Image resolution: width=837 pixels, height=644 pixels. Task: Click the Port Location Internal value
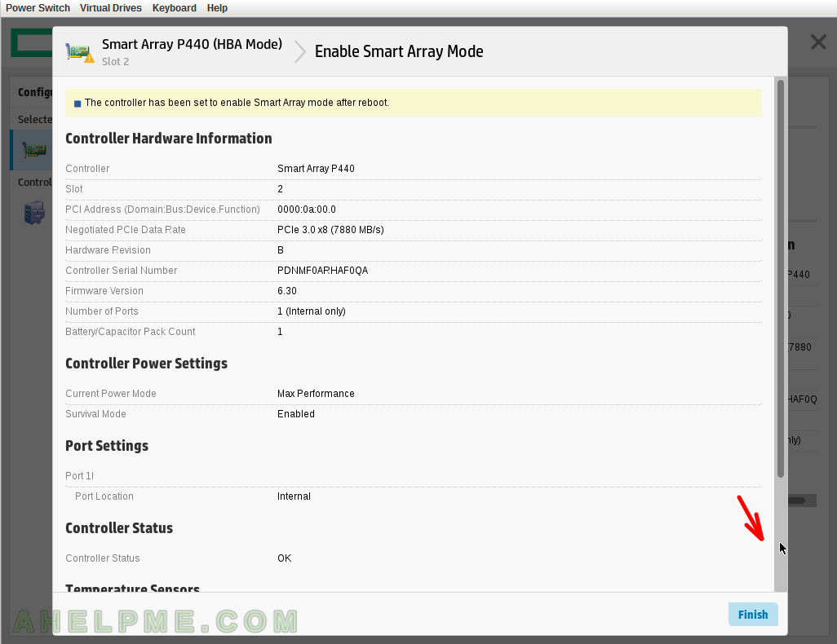tap(294, 496)
